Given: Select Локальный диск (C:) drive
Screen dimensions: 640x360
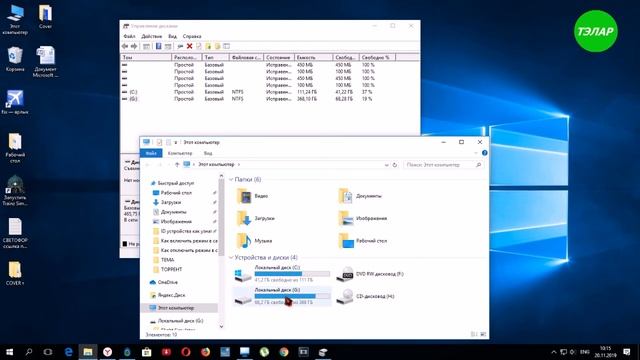Looking at the screenshot, I should coord(282,274).
